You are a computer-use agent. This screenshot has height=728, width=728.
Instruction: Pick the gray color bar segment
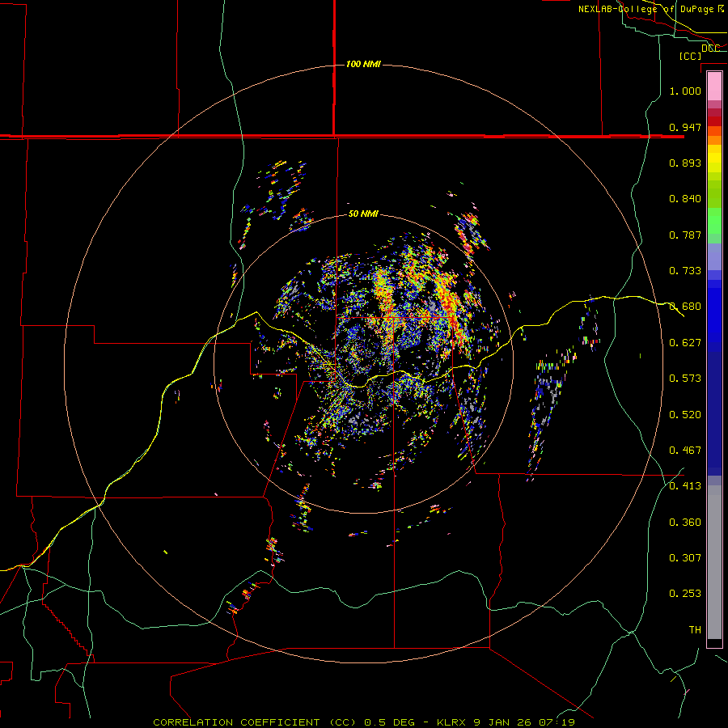tap(714, 562)
